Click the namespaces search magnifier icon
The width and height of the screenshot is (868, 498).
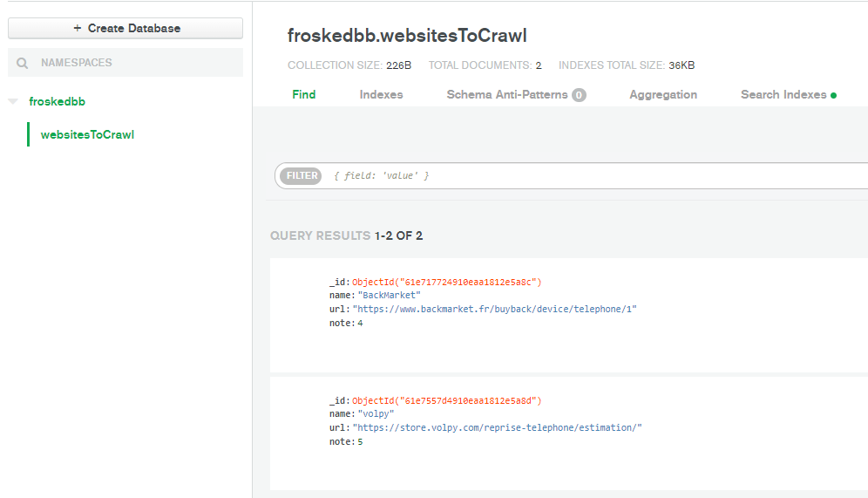click(22, 63)
